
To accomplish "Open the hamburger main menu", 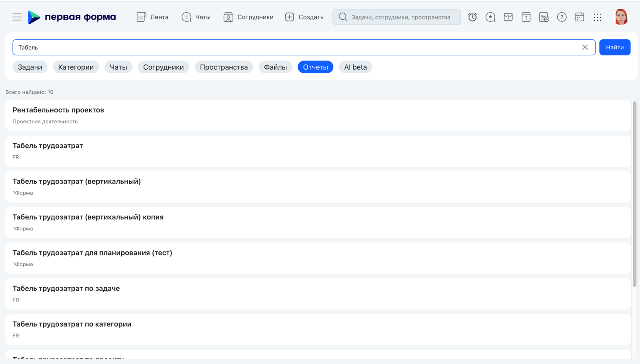I will (x=17, y=17).
